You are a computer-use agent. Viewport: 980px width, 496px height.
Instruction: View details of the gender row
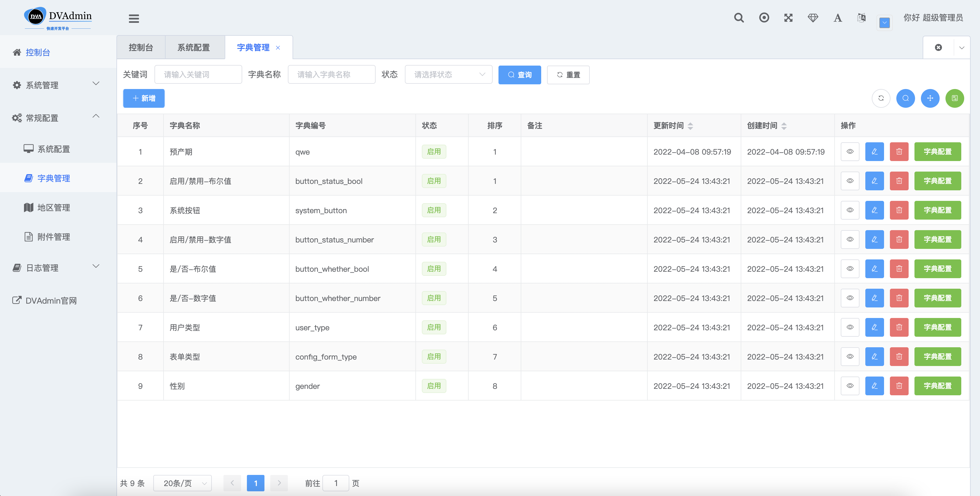tap(850, 386)
